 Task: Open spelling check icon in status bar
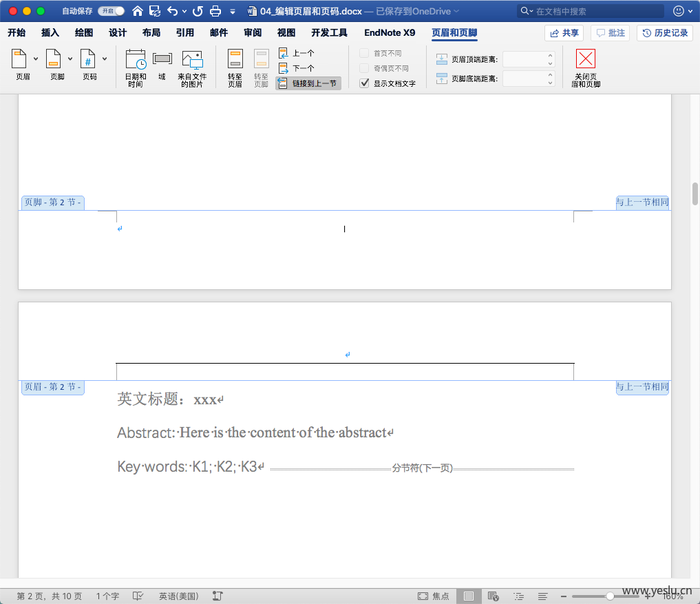coord(138,596)
